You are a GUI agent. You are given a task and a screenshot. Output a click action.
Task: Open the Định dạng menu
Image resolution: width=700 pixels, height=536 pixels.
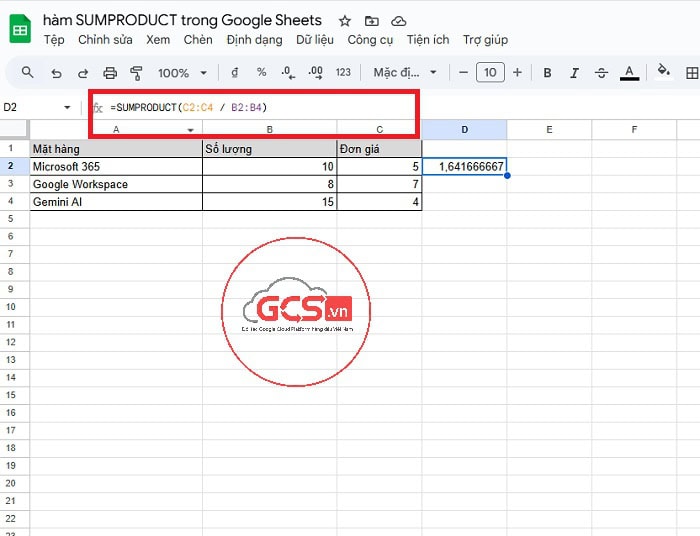pos(255,40)
